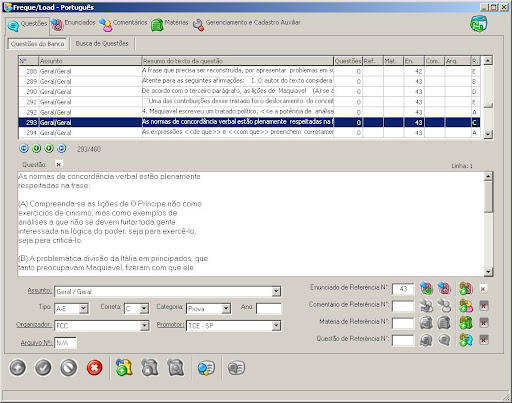Click the gray cancel circle button
The image size is (512, 403).
point(69,368)
